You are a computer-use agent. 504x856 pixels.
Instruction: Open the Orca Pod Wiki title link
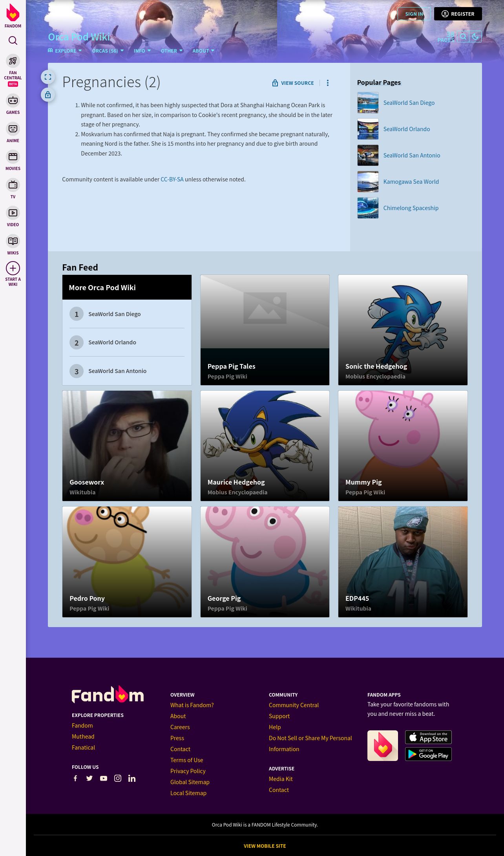click(79, 37)
